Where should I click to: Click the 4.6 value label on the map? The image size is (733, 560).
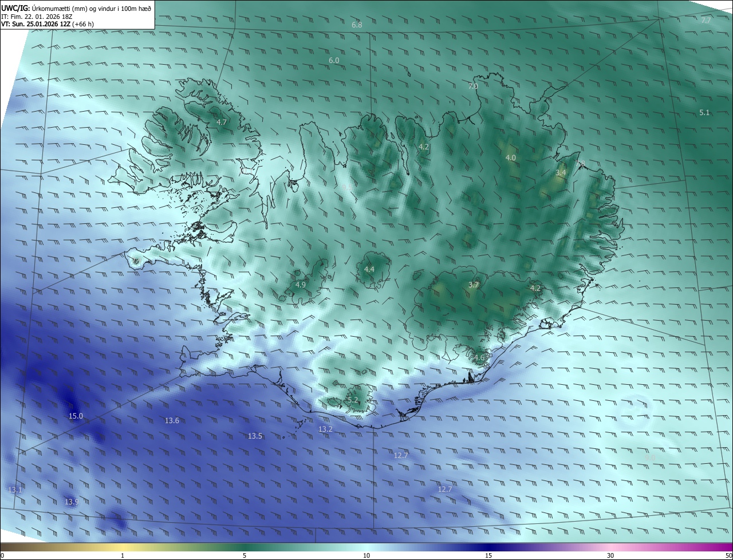coord(479,358)
